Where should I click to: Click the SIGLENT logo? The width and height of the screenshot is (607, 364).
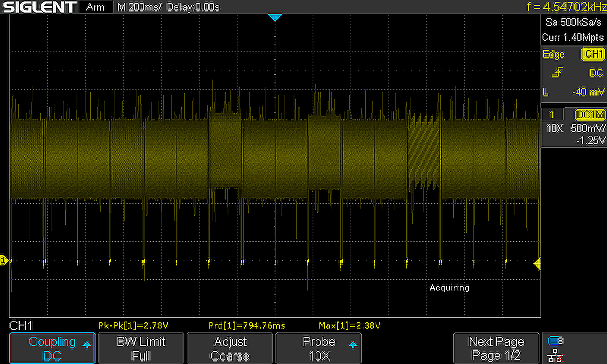pyautogui.click(x=39, y=7)
